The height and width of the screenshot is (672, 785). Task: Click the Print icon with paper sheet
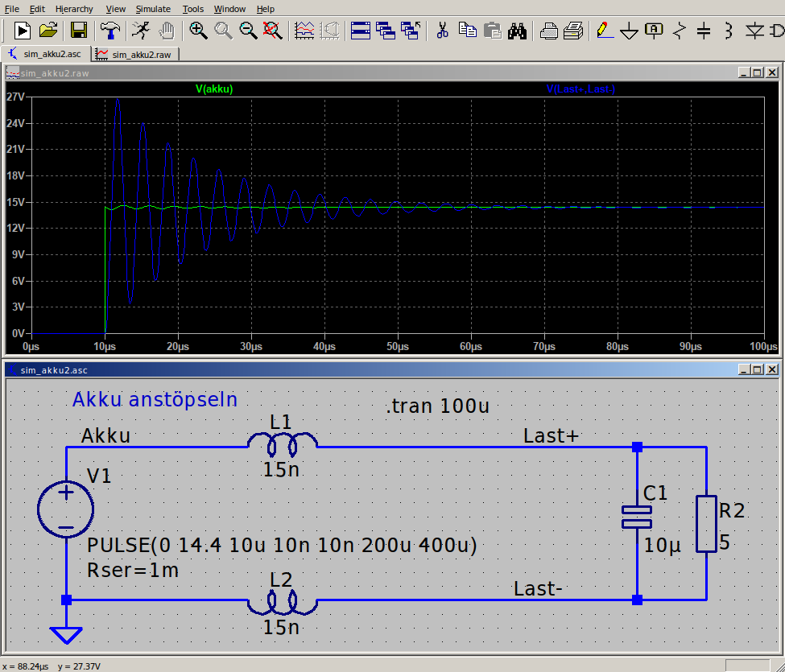pyautogui.click(x=574, y=31)
